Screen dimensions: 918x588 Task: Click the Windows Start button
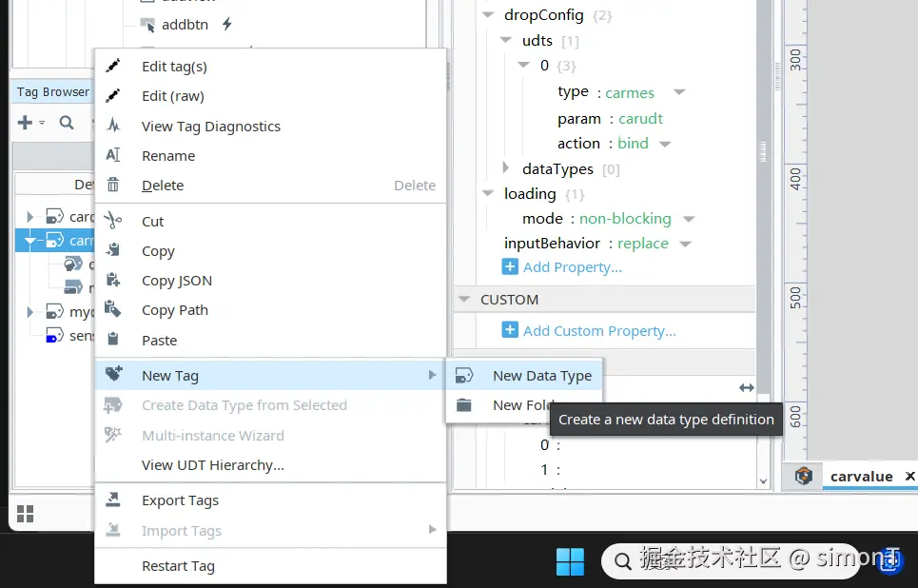coord(570,560)
